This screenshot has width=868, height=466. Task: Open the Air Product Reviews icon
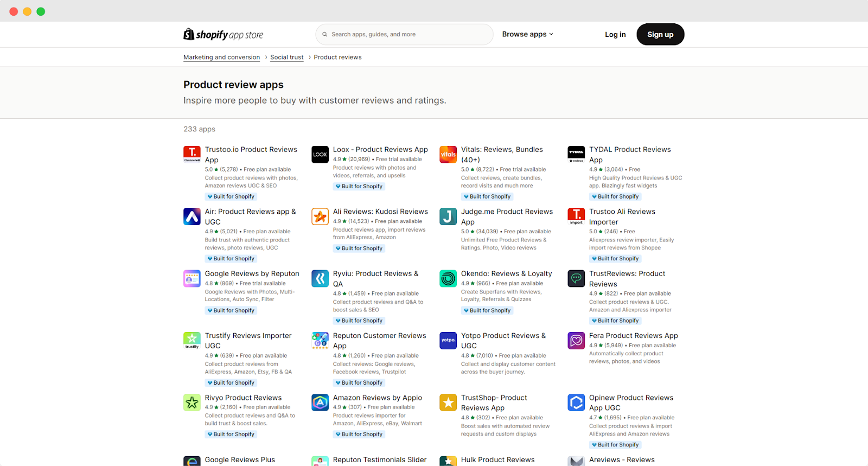click(192, 216)
